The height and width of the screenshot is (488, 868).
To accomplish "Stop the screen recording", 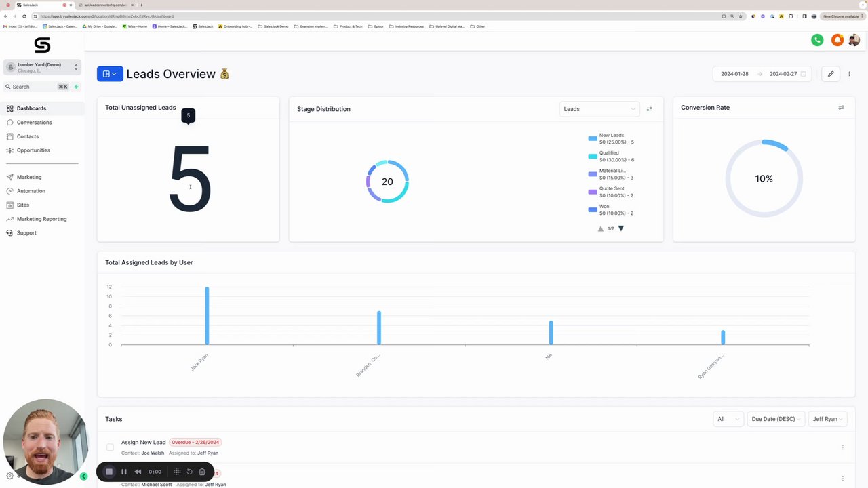I will pyautogui.click(x=109, y=472).
